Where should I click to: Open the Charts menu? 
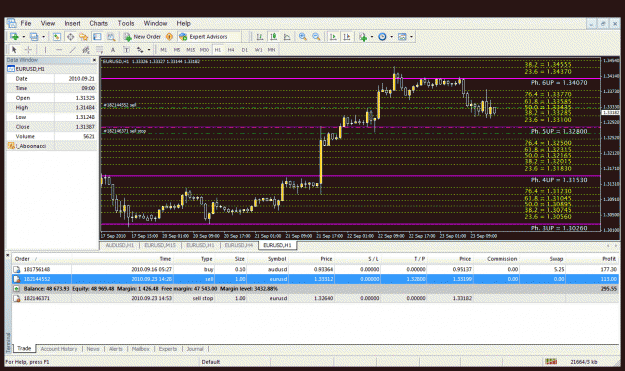[98, 23]
